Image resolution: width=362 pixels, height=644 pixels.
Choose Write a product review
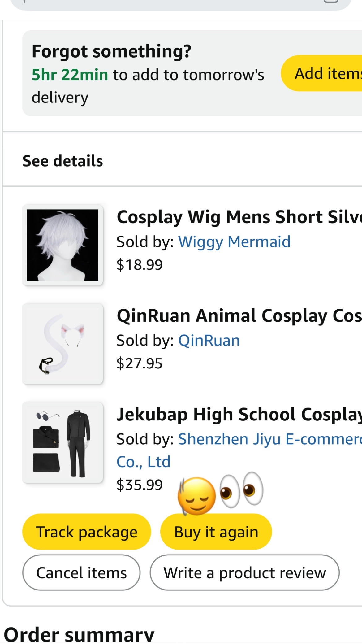coord(244,572)
